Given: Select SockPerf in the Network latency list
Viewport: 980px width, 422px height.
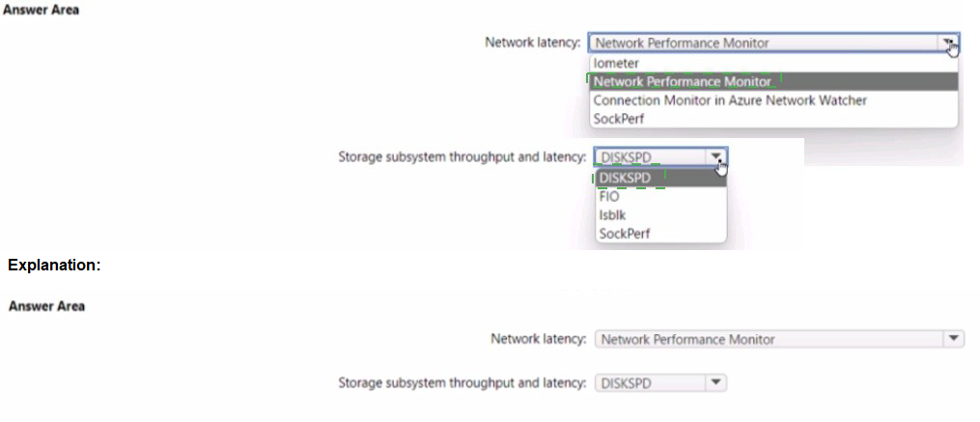Looking at the screenshot, I should 619,119.
